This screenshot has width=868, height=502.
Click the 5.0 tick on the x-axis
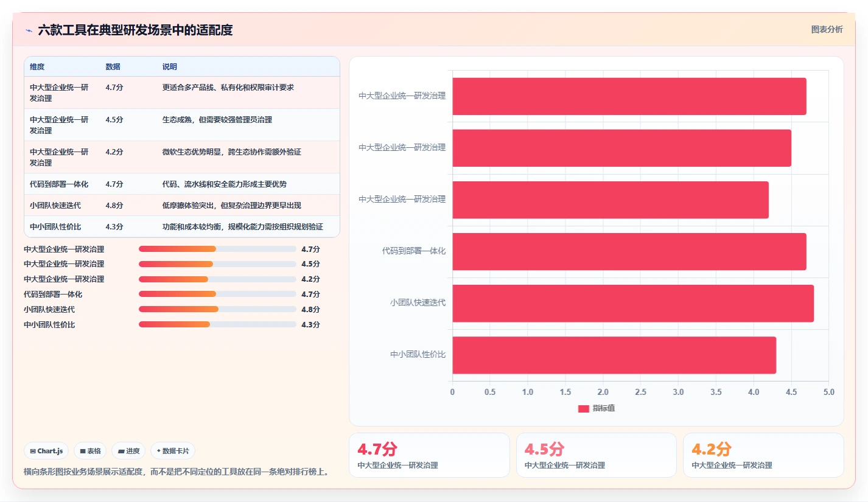tap(828, 392)
